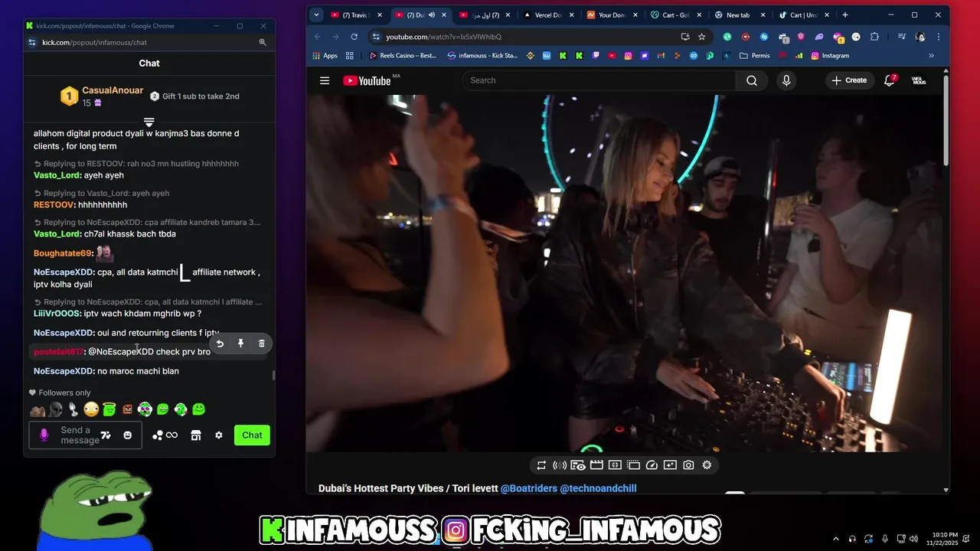Click the search icon in Kick popout bar
The image size is (980, 551).
point(263,43)
